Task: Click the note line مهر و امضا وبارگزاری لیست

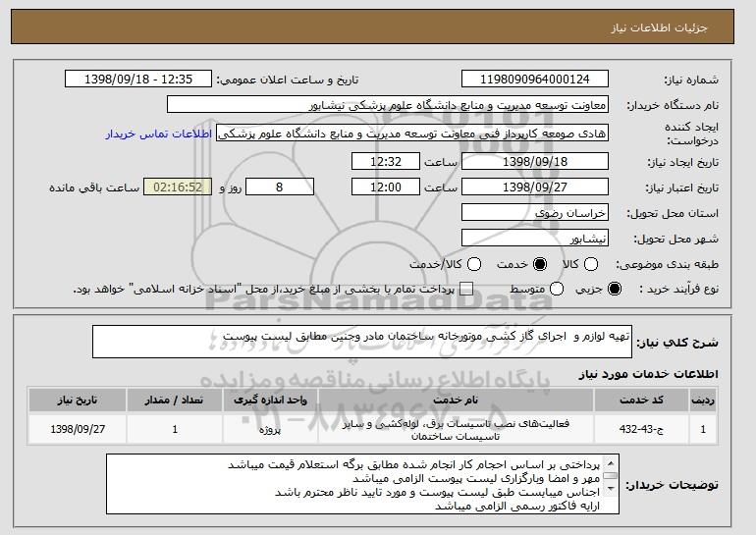Action: click(x=476, y=479)
